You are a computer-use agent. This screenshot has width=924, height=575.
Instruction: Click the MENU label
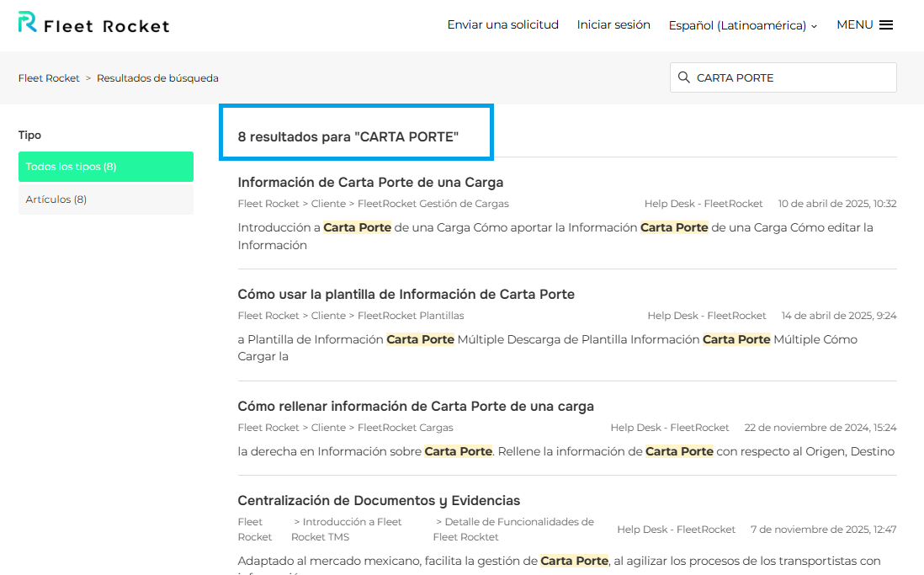(854, 24)
